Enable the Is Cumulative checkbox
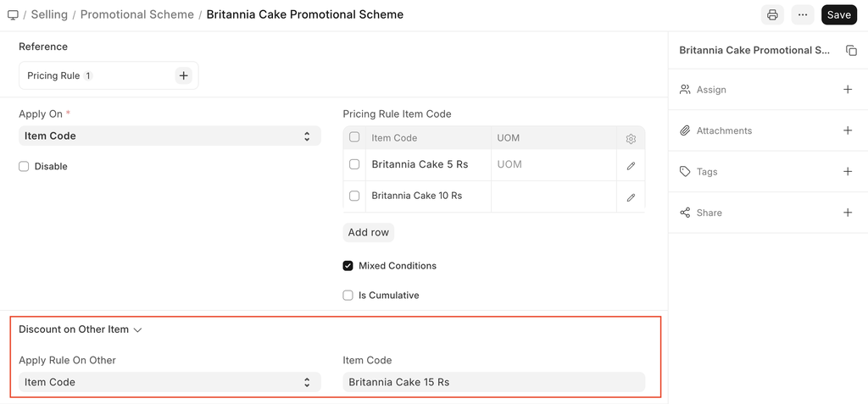The image size is (868, 404). (348, 296)
